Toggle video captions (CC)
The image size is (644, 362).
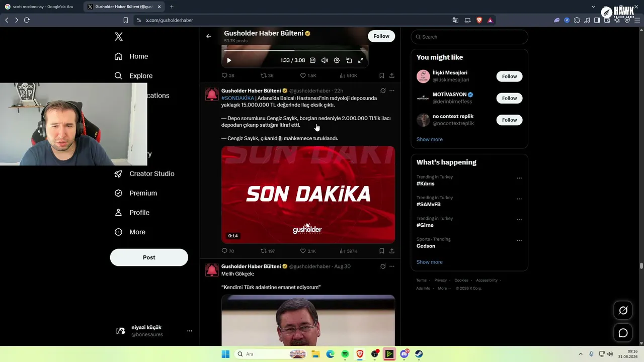coord(312,60)
